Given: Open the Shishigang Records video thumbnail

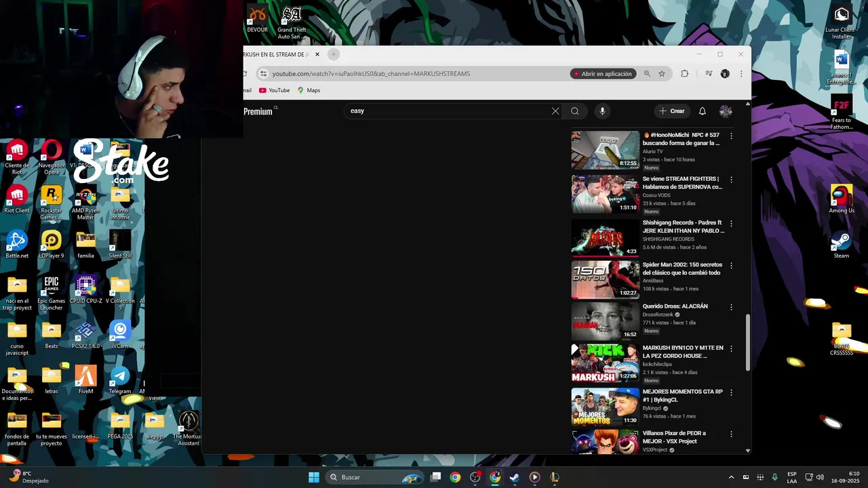Looking at the screenshot, I should click(605, 237).
